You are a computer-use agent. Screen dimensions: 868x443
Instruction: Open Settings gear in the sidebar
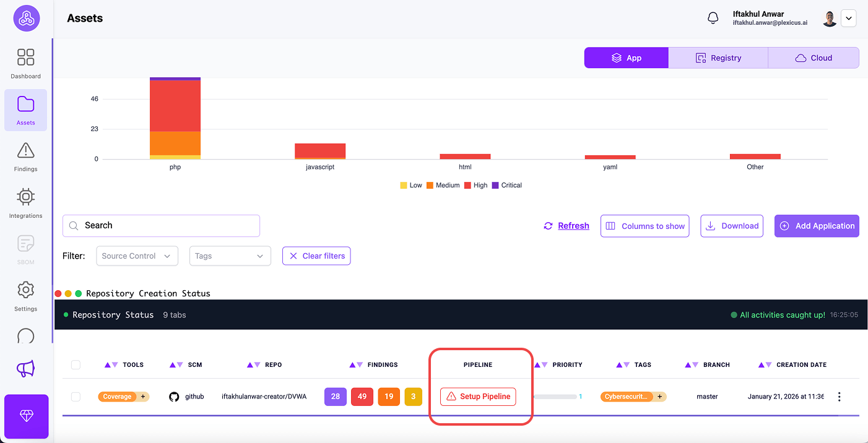pyautogui.click(x=25, y=296)
